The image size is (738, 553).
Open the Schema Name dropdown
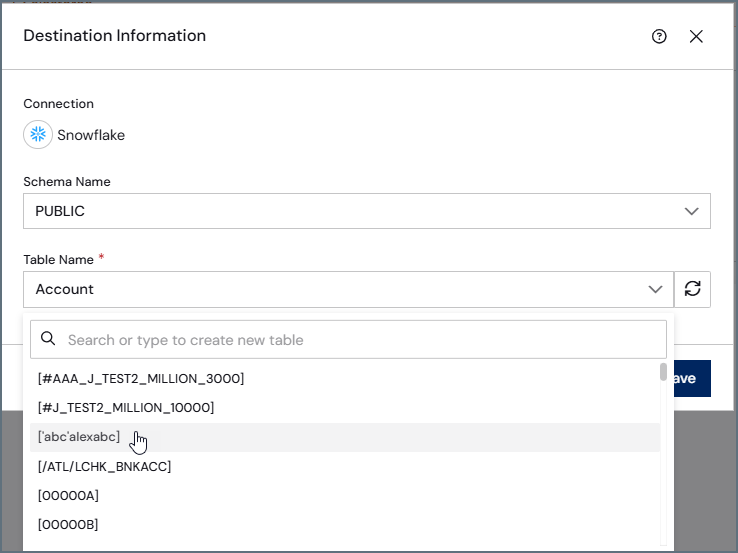point(367,211)
